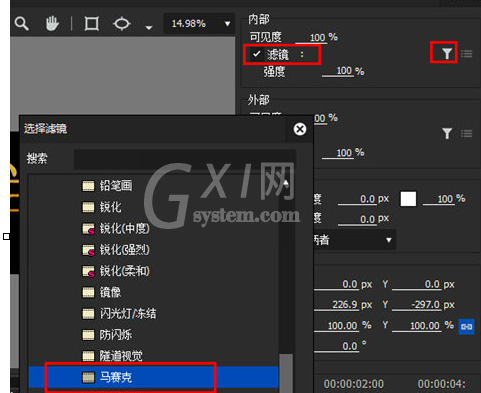The image size is (481, 393).
Task: Click 镜像 filter icon
Action: pyautogui.click(x=88, y=292)
